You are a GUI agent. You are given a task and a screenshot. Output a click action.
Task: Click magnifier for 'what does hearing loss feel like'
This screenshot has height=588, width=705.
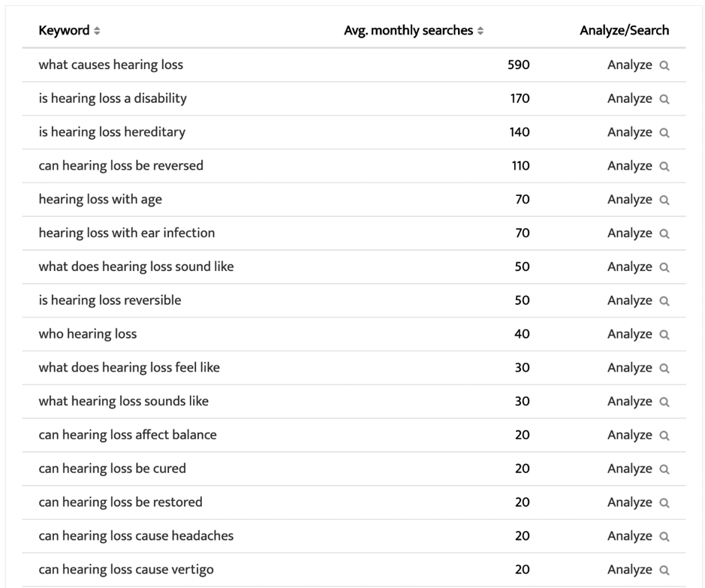(x=664, y=369)
